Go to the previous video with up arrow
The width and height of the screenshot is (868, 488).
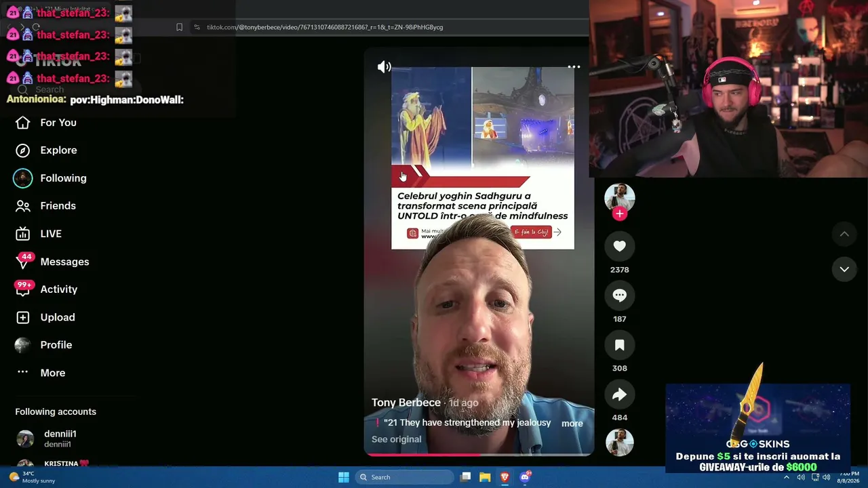844,234
